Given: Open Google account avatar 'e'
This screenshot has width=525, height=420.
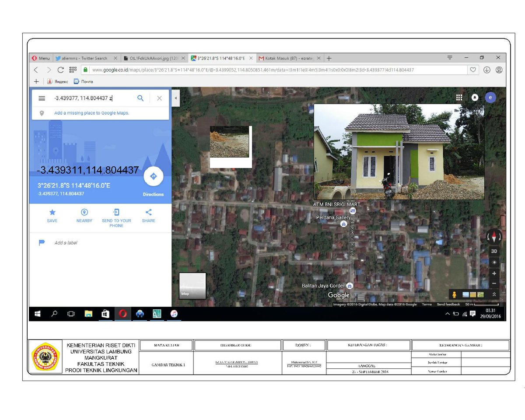Looking at the screenshot, I should tap(490, 98).
